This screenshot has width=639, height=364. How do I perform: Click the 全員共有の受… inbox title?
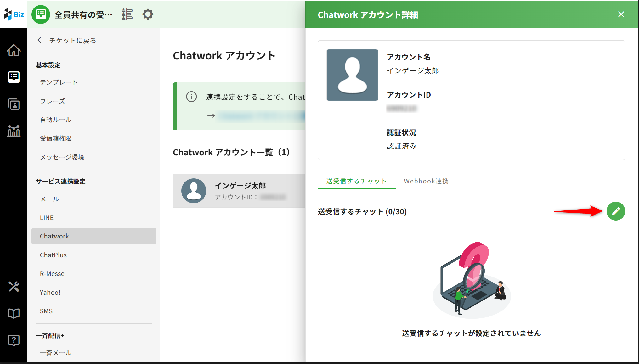(83, 14)
